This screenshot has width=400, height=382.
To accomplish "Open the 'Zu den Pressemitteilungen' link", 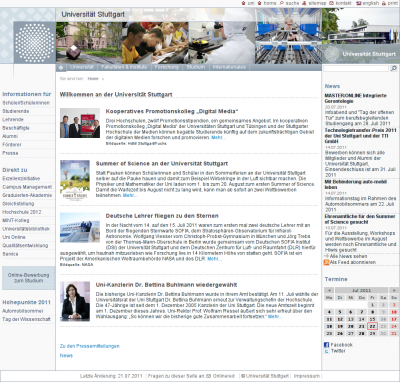I will click(90, 346).
